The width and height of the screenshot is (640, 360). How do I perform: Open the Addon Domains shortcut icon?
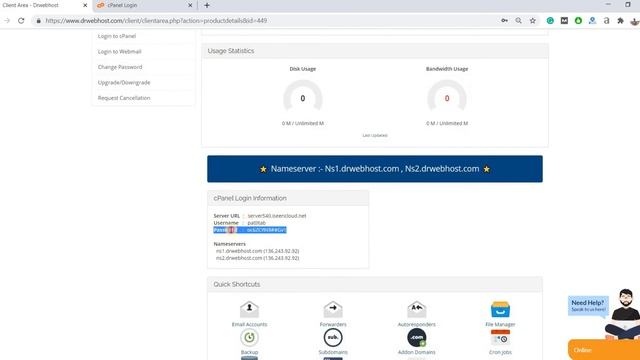pos(417,338)
